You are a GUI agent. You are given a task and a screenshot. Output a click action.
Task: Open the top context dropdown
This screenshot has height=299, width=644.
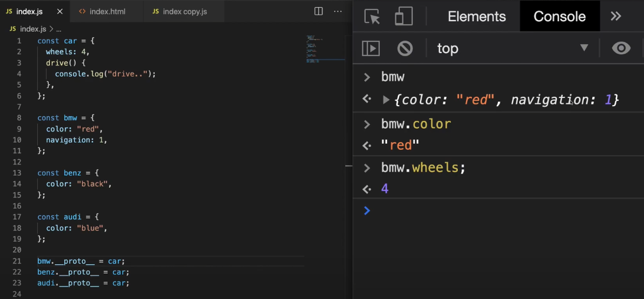(x=513, y=48)
